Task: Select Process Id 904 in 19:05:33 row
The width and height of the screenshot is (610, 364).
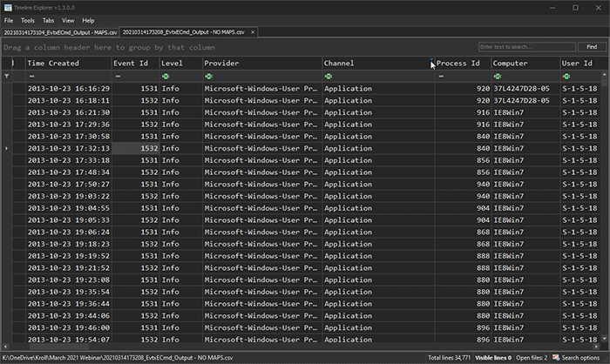Action: click(463, 220)
